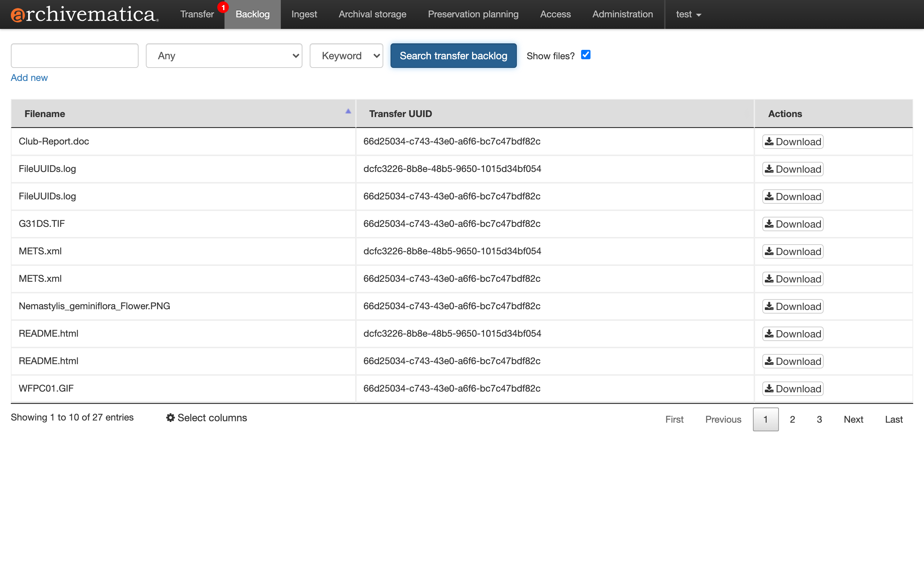Download README.html of transfer dcfc3226
Screen dimensions: 924x578
click(793, 334)
